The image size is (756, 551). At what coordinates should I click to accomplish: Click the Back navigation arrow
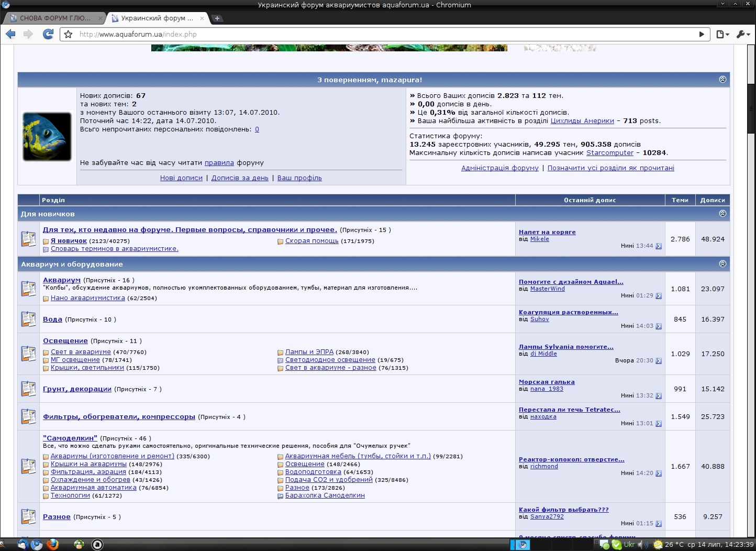[10, 34]
